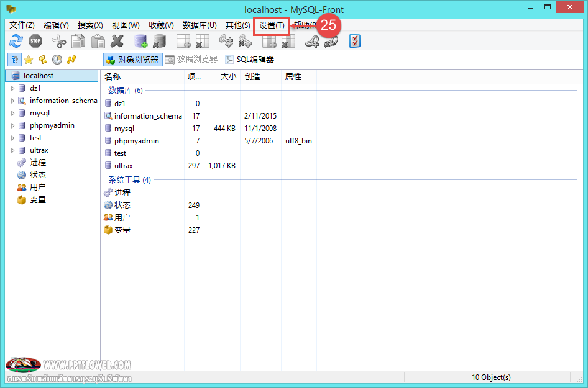The width and height of the screenshot is (588, 388).
Task: Click the Paste clipboard icon
Action: 98,41
